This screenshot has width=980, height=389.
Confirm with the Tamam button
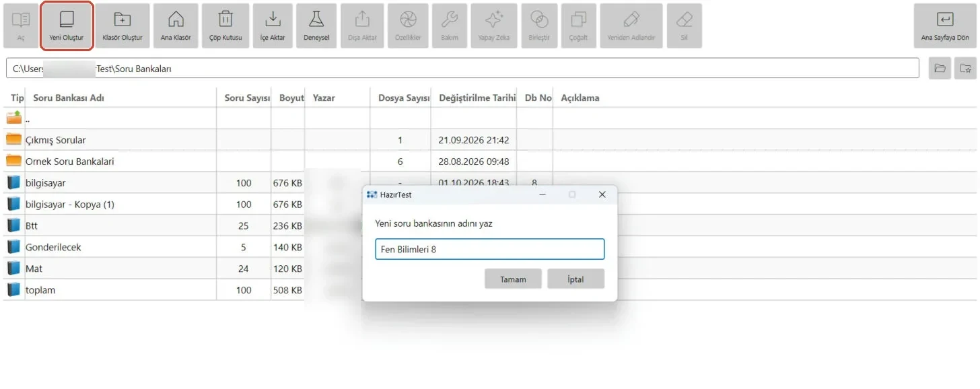(x=513, y=279)
